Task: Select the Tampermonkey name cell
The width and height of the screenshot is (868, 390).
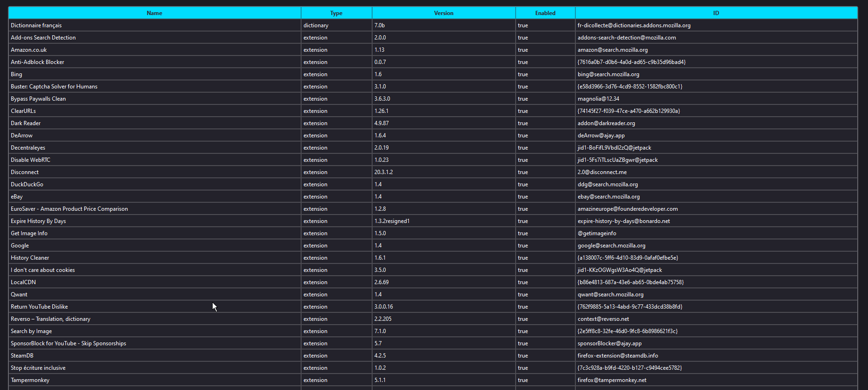Action: [x=154, y=380]
